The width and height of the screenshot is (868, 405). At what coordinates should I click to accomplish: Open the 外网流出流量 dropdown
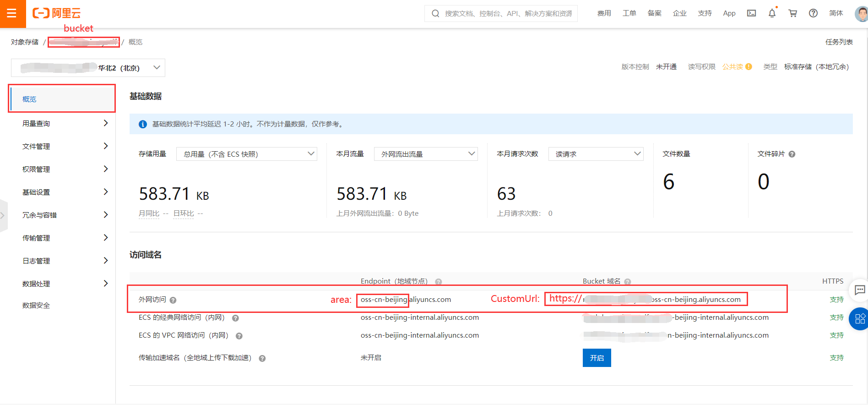pos(426,154)
